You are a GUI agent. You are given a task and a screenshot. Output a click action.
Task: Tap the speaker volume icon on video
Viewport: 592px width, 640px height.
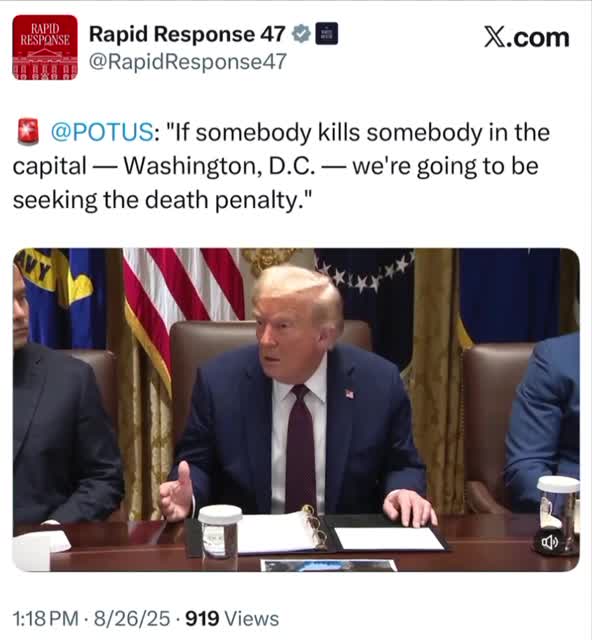click(550, 542)
